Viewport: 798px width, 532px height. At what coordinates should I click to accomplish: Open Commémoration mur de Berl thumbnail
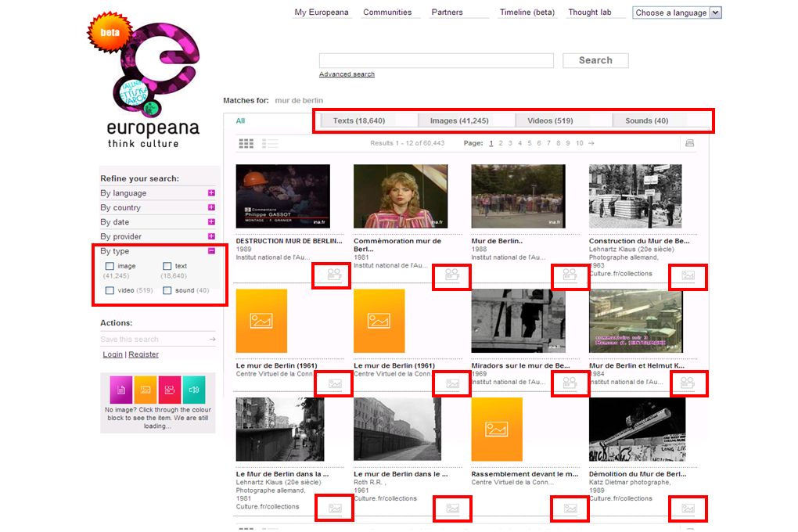[401, 196]
